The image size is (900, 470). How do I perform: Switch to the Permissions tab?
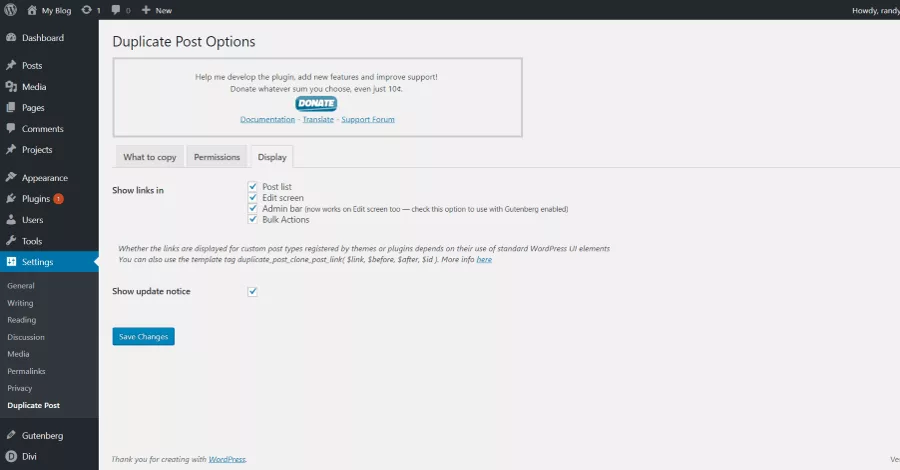click(x=217, y=157)
